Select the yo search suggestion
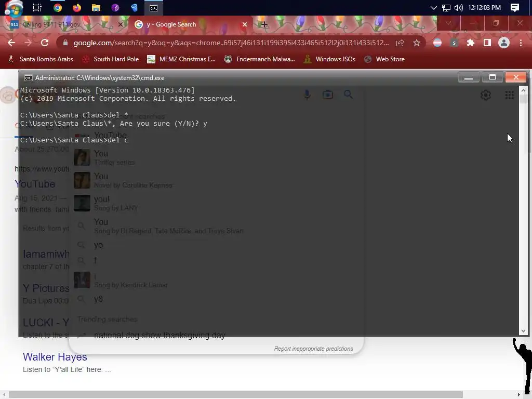This screenshot has width=532, height=399. point(217,245)
